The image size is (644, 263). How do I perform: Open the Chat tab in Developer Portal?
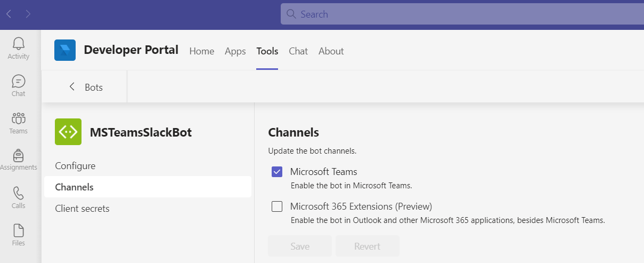coord(298,51)
